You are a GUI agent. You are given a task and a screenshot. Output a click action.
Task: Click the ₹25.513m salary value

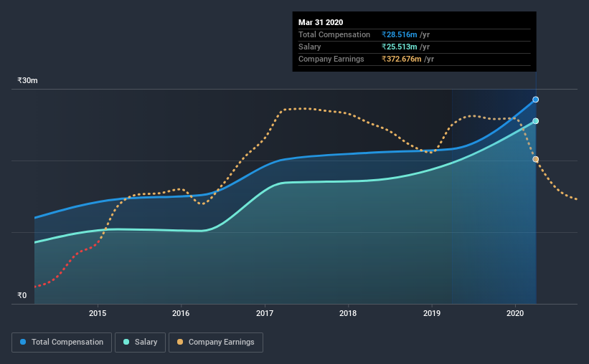tap(400, 47)
